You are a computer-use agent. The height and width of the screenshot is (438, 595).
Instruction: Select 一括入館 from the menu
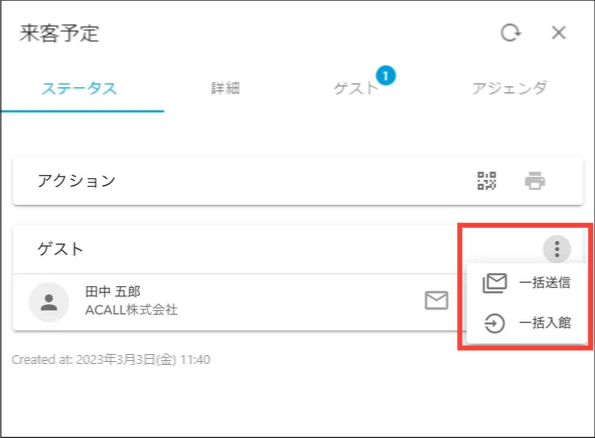(x=527, y=323)
